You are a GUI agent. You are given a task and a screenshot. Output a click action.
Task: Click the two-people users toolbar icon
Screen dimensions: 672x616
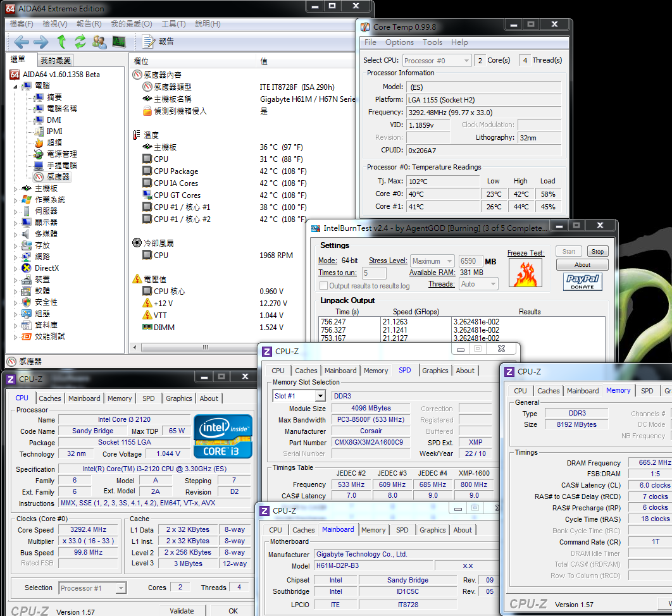(x=99, y=42)
